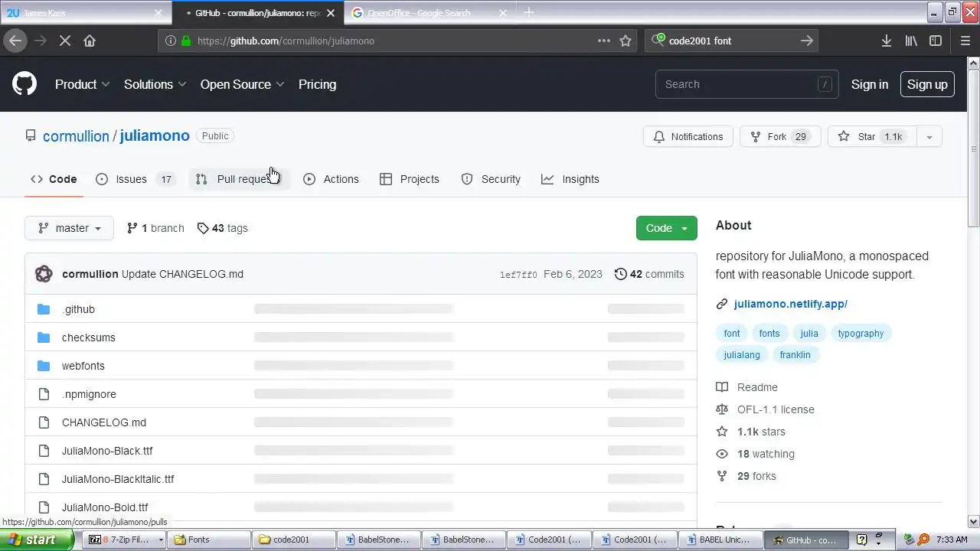Open the .github folder
Screen dimensions: 980x551
click(x=78, y=309)
